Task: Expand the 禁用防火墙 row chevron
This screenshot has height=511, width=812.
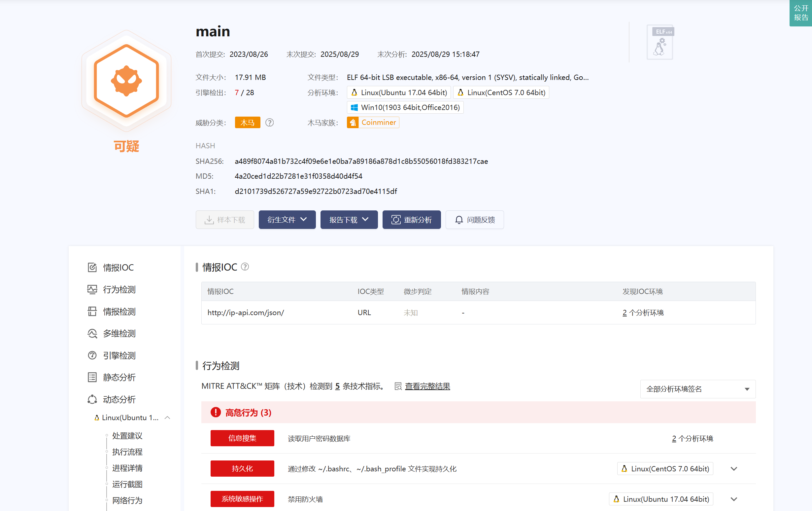Action: 734,499
